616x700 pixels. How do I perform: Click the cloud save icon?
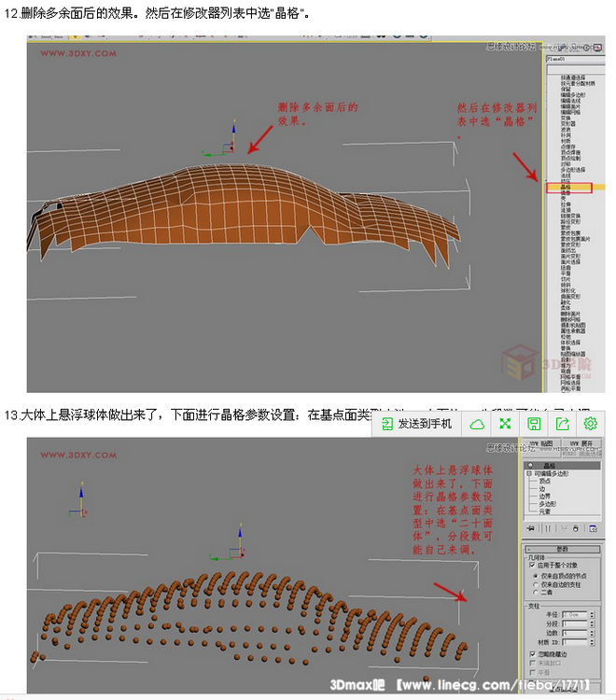coord(477,424)
